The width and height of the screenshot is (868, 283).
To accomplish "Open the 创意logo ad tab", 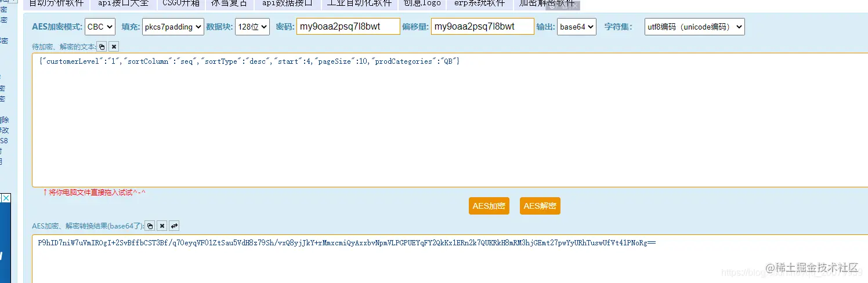I will (x=422, y=5).
